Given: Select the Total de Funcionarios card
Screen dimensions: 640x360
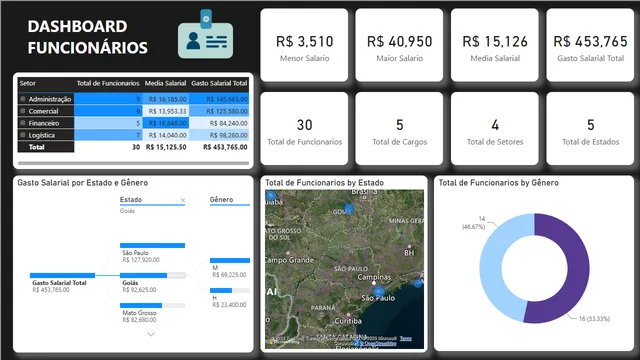Looking at the screenshot, I should pyautogui.click(x=304, y=129).
